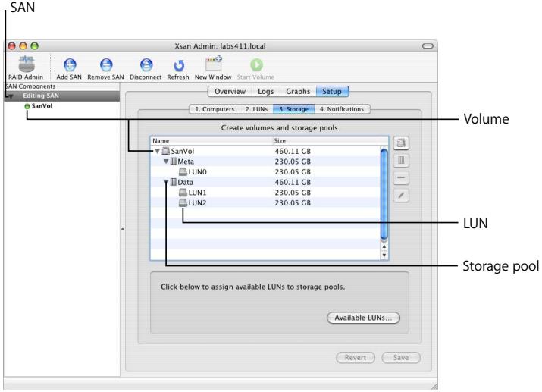Image resolution: width=542 pixels, height=392 pixels.
Task: Click the storage list scrollbar thumb
Action: pyautogui.click(x=384, y=194)
